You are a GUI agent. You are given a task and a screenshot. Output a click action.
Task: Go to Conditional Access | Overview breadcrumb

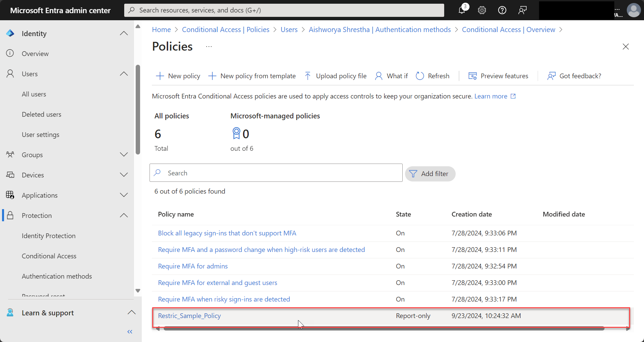(x=509, y=30)
